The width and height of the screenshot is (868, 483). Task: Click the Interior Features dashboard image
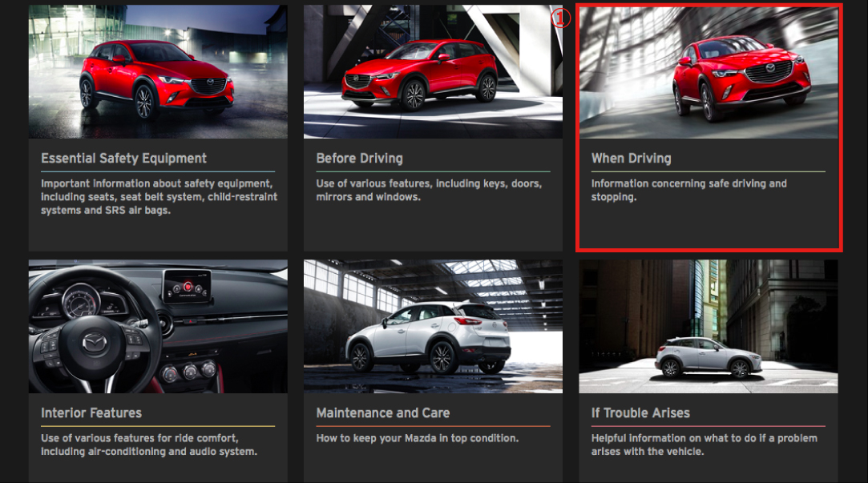click(x=158, y=326)
